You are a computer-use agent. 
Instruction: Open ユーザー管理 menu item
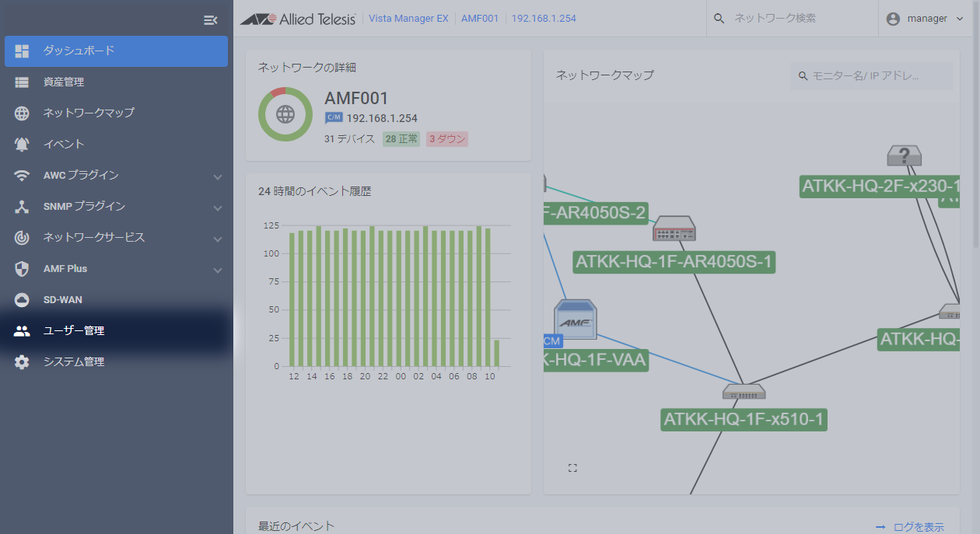tap(116, 330)
